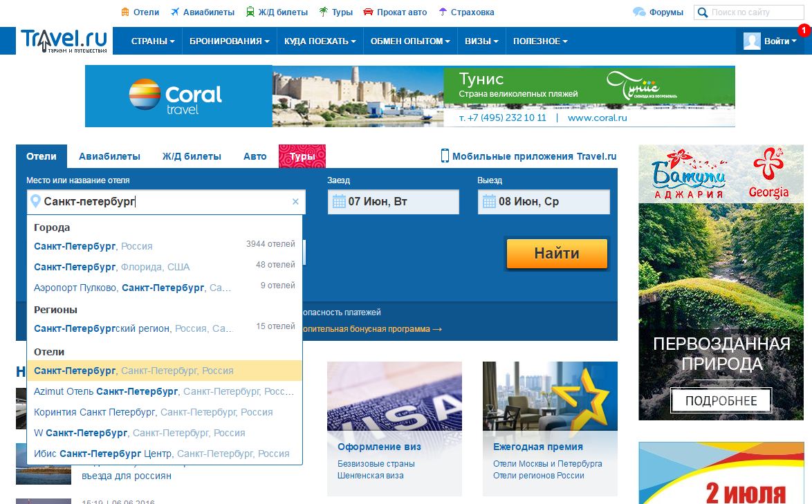
Task: Click the Шенгенская виза link
Action: pos(370,476)
